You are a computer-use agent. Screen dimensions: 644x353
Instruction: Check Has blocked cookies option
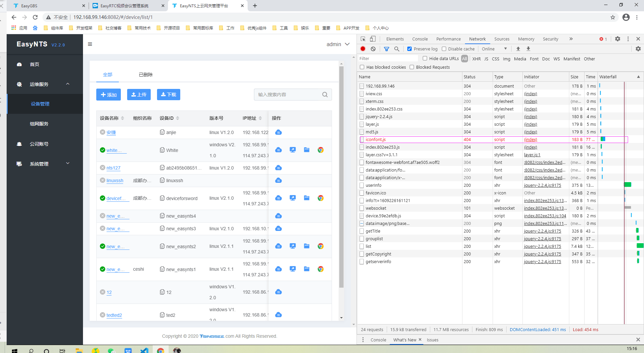pos(362,67)
